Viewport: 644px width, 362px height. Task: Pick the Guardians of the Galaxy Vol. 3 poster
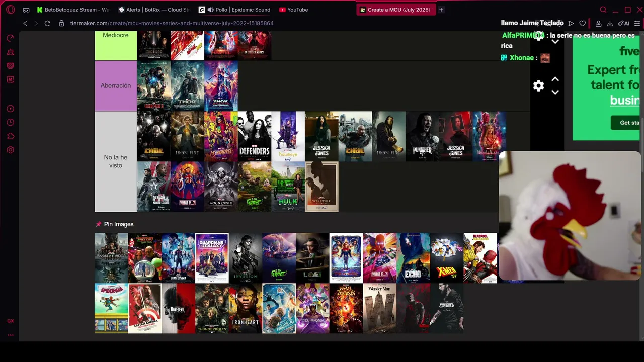tap(212, 258)
